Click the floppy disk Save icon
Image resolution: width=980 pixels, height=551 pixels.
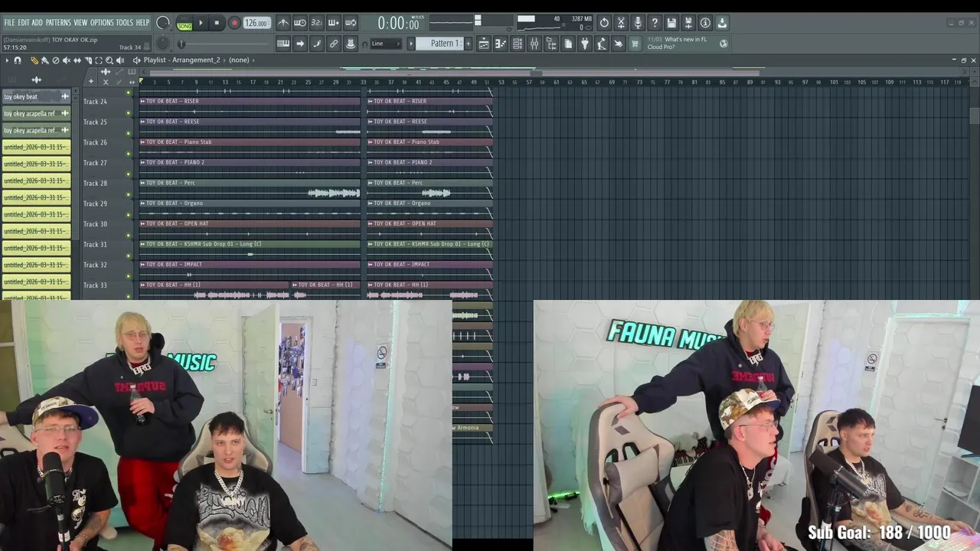(671, 23)
